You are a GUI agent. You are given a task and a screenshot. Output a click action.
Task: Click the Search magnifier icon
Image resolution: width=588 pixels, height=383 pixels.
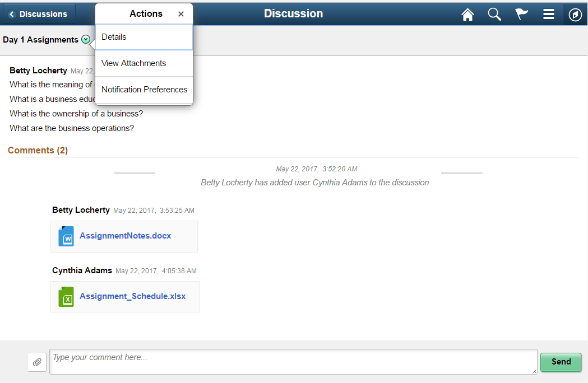click(x=494, y=14)
